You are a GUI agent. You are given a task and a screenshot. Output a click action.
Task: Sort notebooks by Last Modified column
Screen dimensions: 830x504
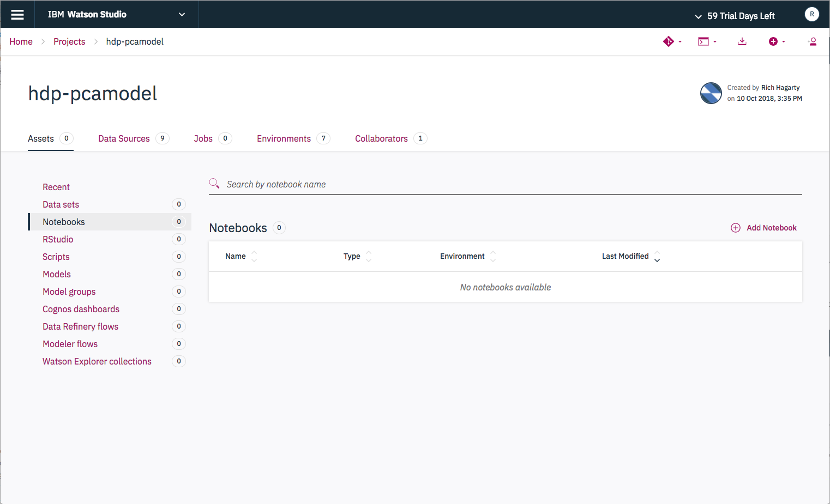coord(631,256)
